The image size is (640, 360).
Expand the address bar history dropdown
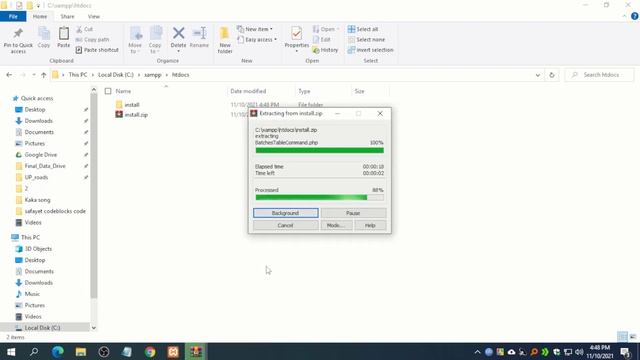click(x=538, y=75)
